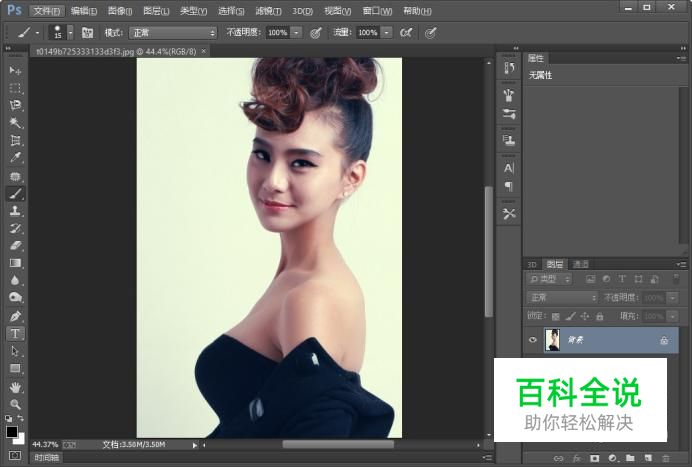
Task: Select the Pen tool
Action: tap(15, 316)
